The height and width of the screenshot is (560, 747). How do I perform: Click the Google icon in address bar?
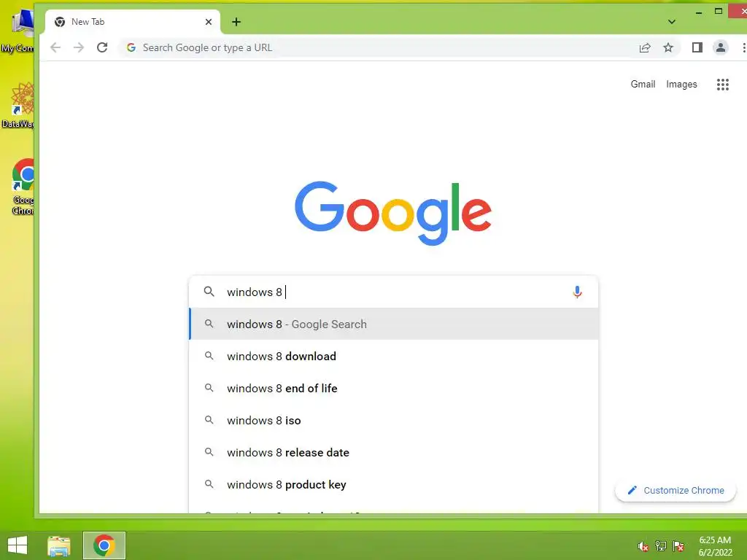tap(131, 47)
